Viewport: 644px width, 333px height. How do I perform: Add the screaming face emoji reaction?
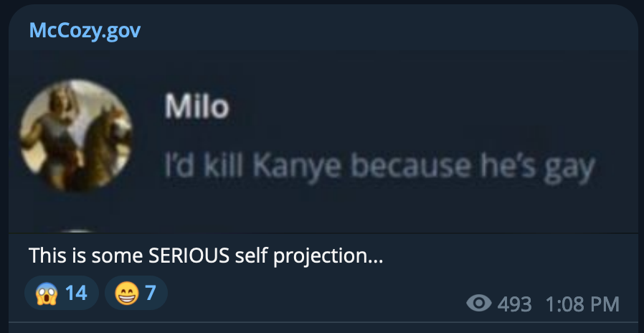click(x=62, y=293)
